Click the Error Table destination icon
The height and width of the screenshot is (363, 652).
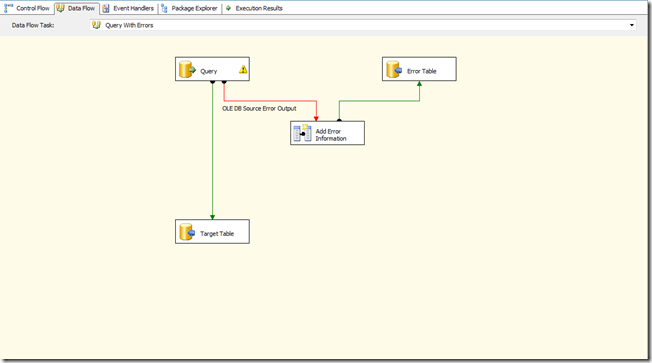394,69
